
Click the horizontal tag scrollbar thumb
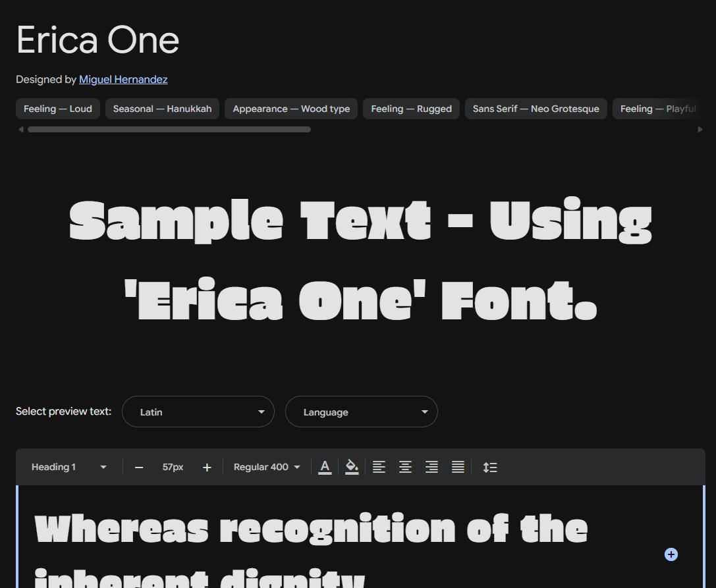pyautogui.click(x=169, y=130)
